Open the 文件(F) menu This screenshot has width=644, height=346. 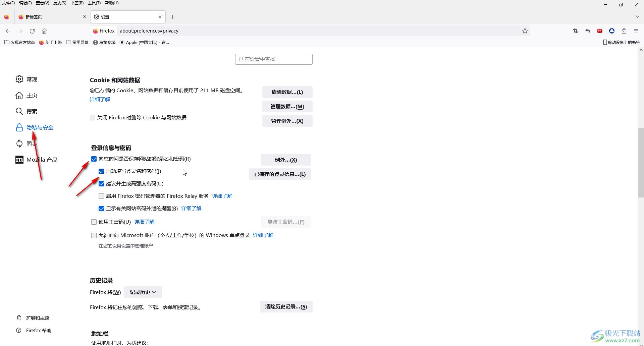(x=8, y=3)
